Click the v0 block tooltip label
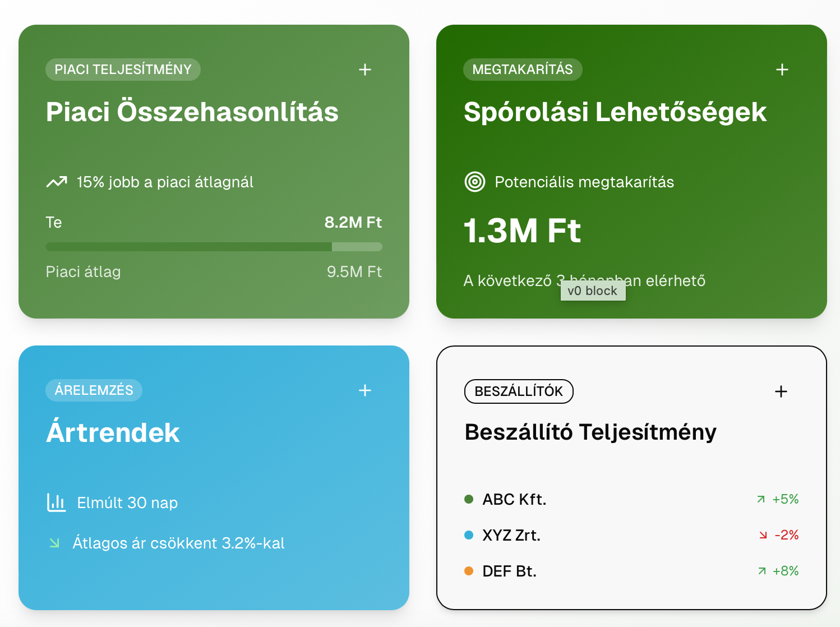Viewport: 840px width, 627px height. click(593, 291)
